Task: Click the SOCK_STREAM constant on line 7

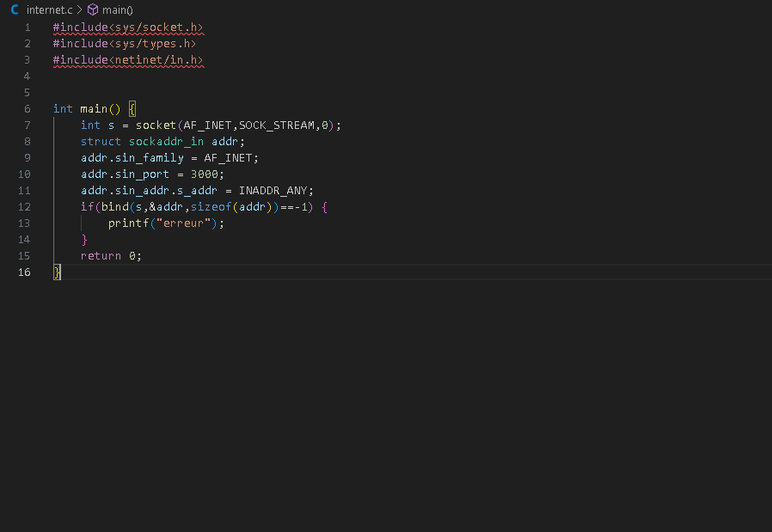Action: pyautogui.click(x=276, y=125)
